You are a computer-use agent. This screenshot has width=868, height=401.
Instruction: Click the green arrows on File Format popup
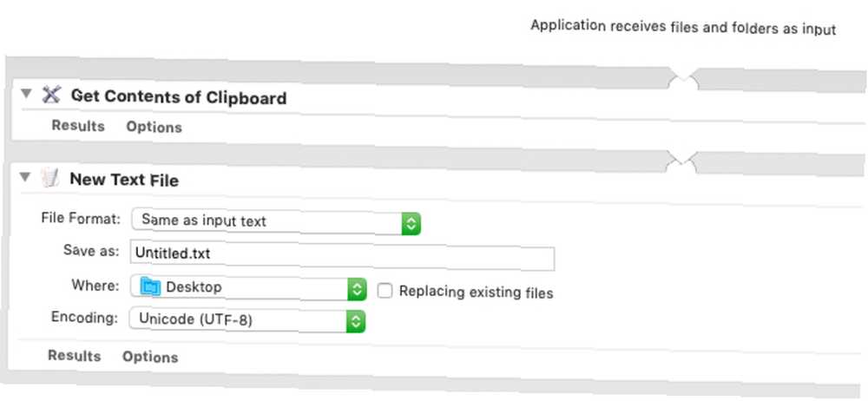tap(411, 223)
